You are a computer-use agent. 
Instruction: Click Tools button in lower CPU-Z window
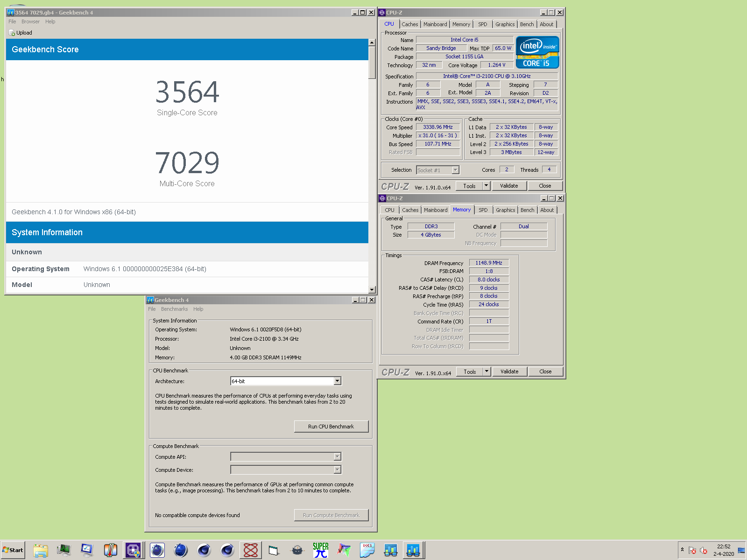[x=470, y=371]
